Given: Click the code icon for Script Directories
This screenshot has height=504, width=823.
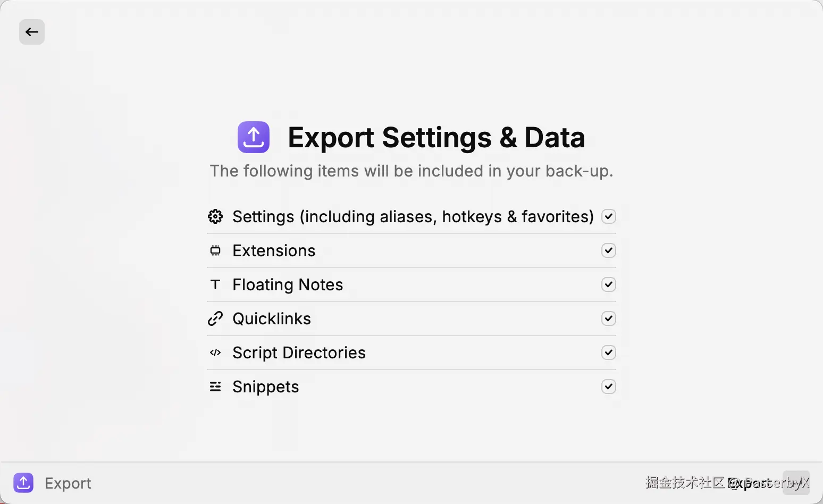Looking at the screenshot, I should 215,352.
